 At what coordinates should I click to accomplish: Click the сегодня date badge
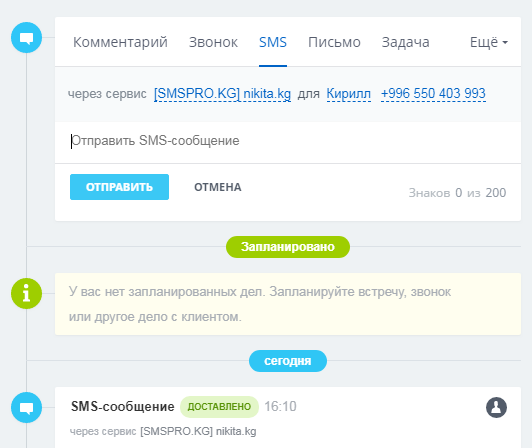[x=288, y=361]
